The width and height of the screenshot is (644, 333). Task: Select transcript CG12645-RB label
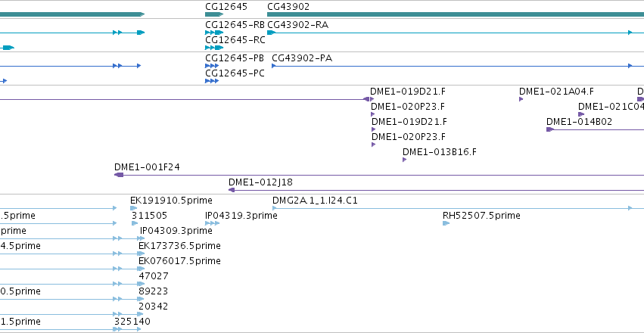click(235, 25)
